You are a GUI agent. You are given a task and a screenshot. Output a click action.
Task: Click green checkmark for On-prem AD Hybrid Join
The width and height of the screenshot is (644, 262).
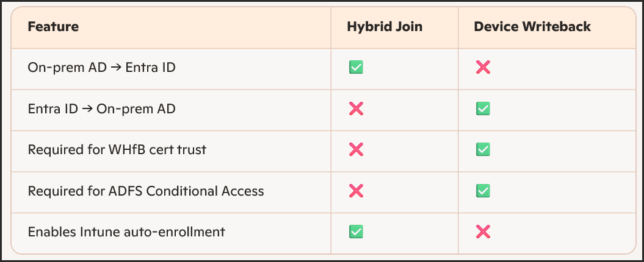click(356, 67)
